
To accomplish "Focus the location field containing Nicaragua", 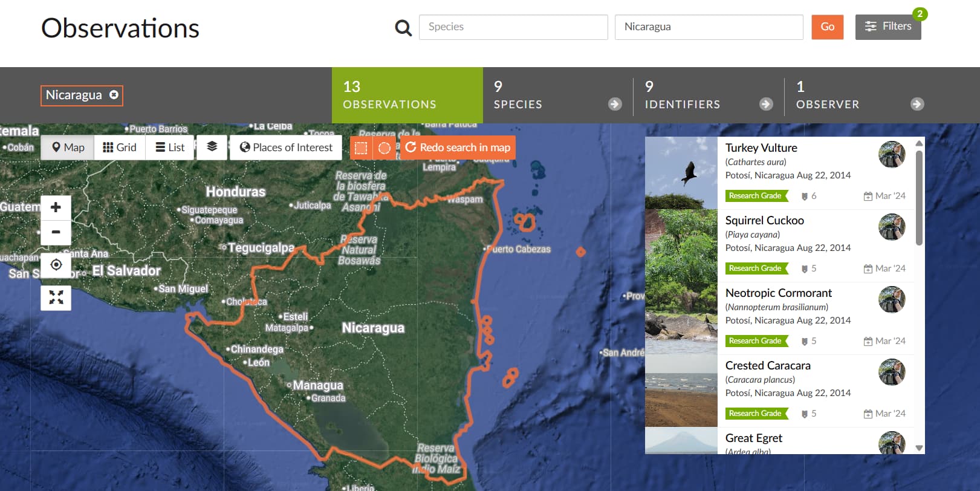I will click(709, 27).
